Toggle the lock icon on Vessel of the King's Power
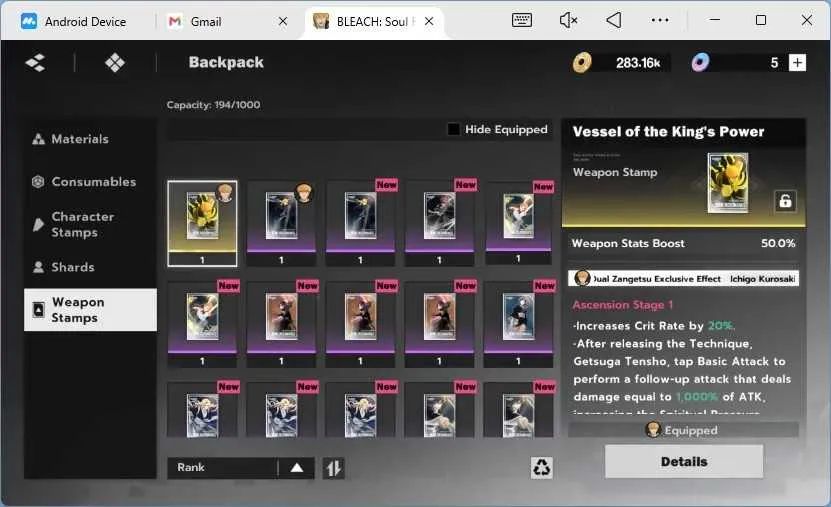 point(785,201)
